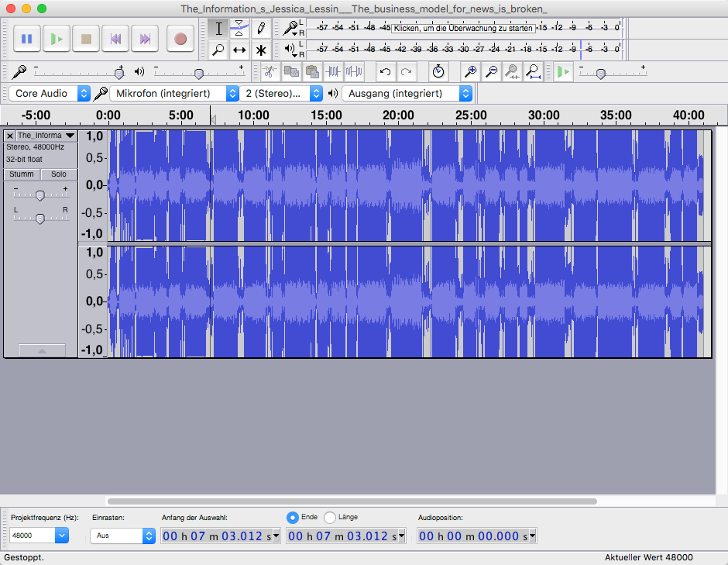Click 'Stereo, 48000Hz' track info text
This screenshot has width=728, height=565.
(36, 146)
